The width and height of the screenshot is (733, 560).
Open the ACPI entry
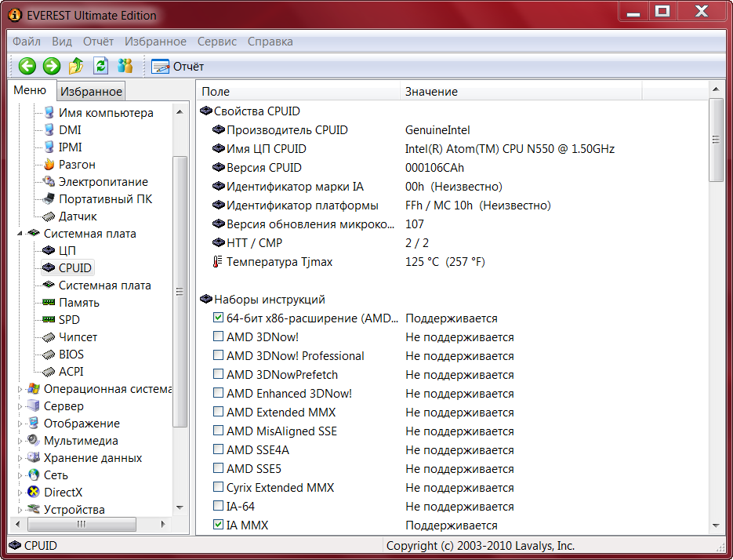point(71,372)
